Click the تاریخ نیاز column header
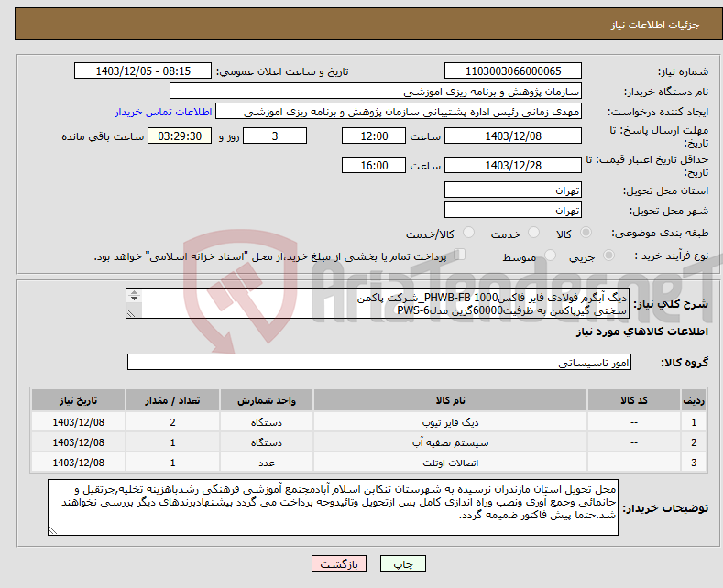This screenshot has height=588, width=723. [79, 400]
